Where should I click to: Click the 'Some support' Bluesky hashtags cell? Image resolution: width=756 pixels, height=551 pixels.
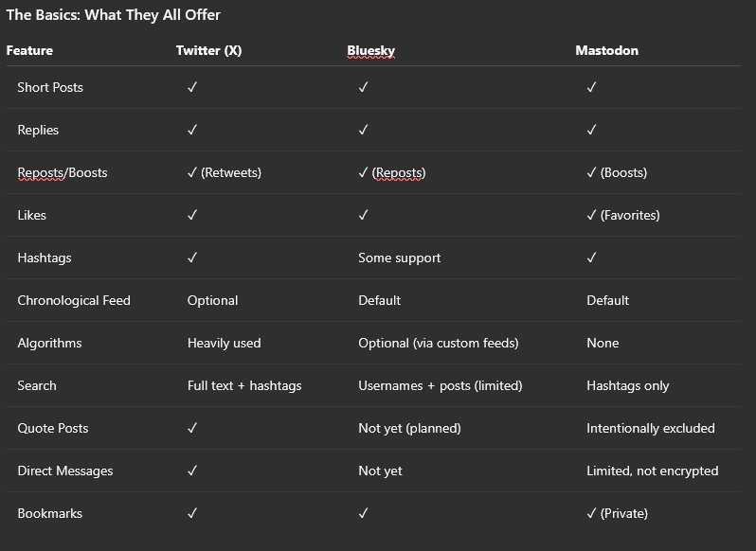tap(399, 258)
